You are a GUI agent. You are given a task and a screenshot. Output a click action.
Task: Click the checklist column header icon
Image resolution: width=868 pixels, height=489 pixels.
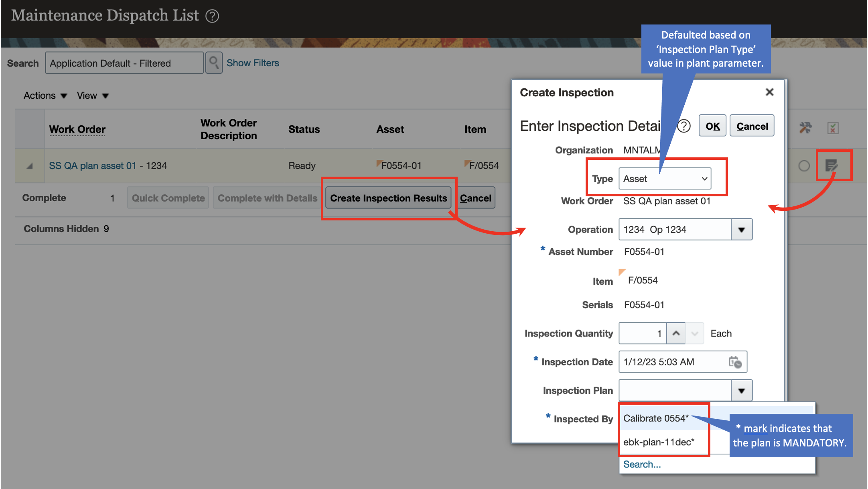point(833,128)
